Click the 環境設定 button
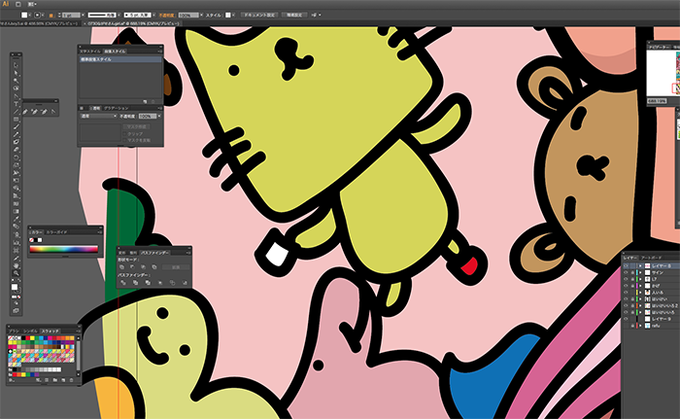This screenshot has height=419, width=680. tap(295, 15)
